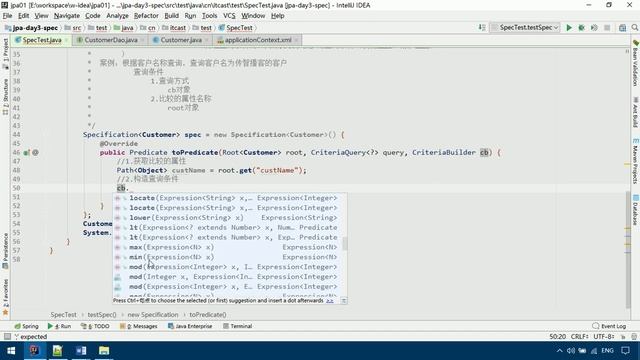Close the SpecTest.java tab

tap(67, 40)
